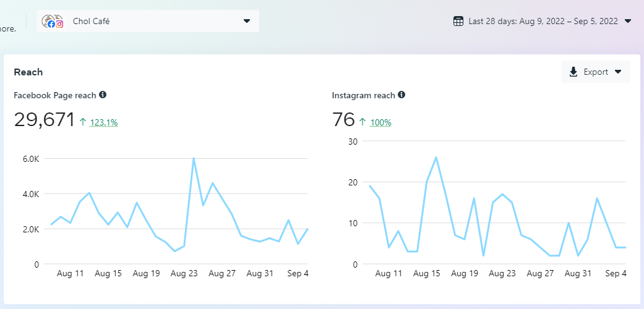The image size is (644, 309).
Task: Click the Facebook reach peak near Aug 24
Action: (x=194, y=158)
